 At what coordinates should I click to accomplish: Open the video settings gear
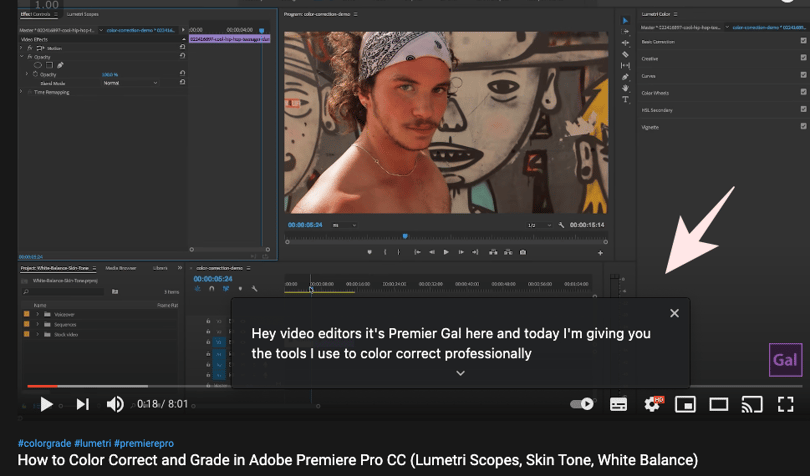[x=652, y=404]
